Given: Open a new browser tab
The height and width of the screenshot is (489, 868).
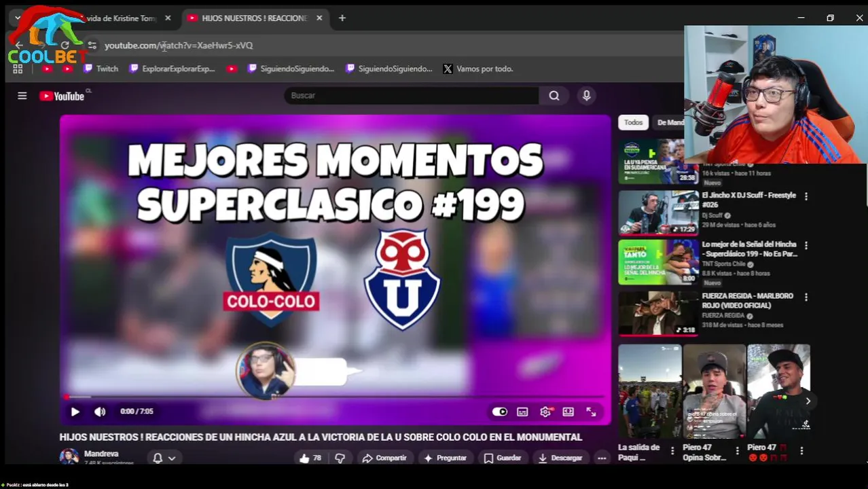Looking at the screenshot, I should tap(342, 18).
